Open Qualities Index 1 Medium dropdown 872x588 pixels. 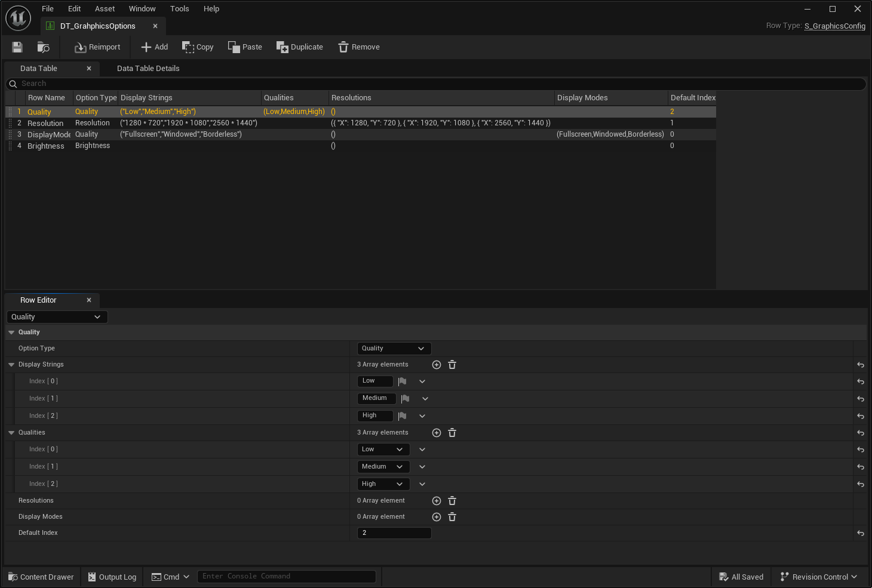coord(383,467)
